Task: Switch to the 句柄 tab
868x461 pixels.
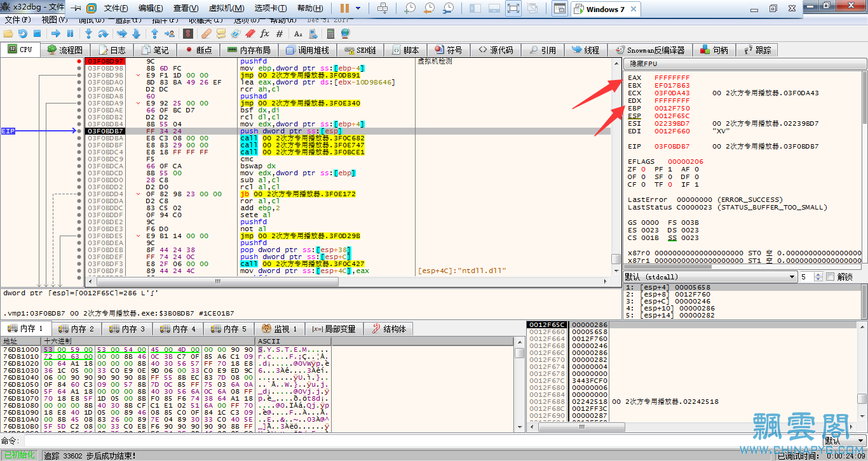Action: (714, 50)
